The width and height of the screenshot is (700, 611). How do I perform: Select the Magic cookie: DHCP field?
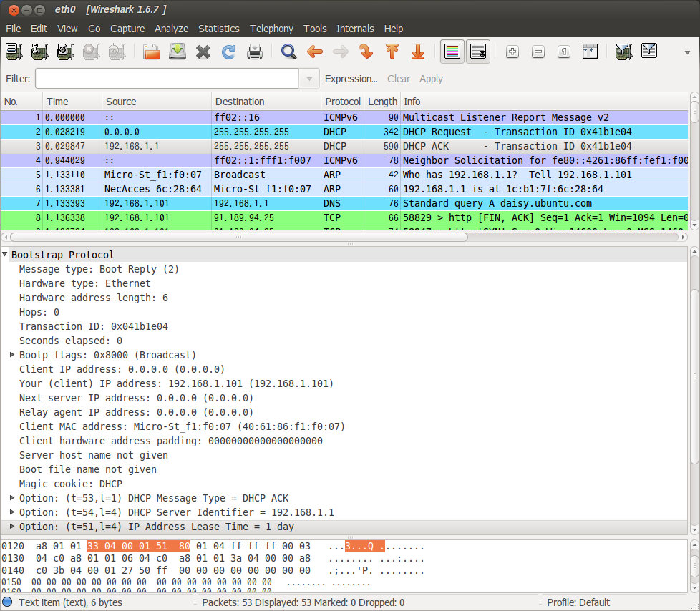(71, 484)
